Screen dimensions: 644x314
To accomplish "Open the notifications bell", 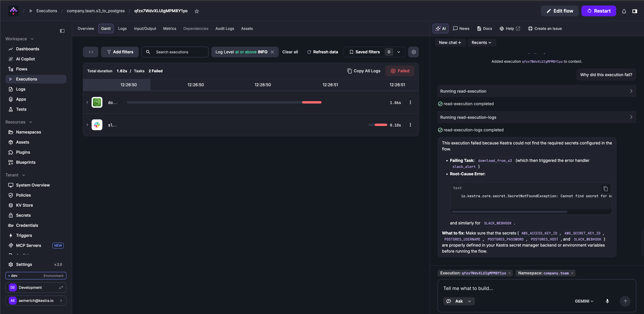I will click(x=624, y=11).
